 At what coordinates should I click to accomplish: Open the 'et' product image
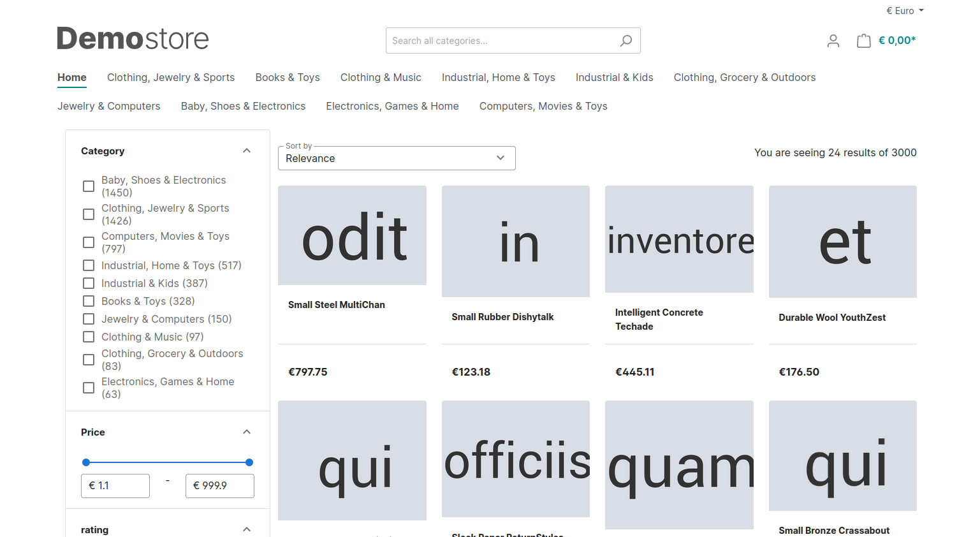[843, 242]
